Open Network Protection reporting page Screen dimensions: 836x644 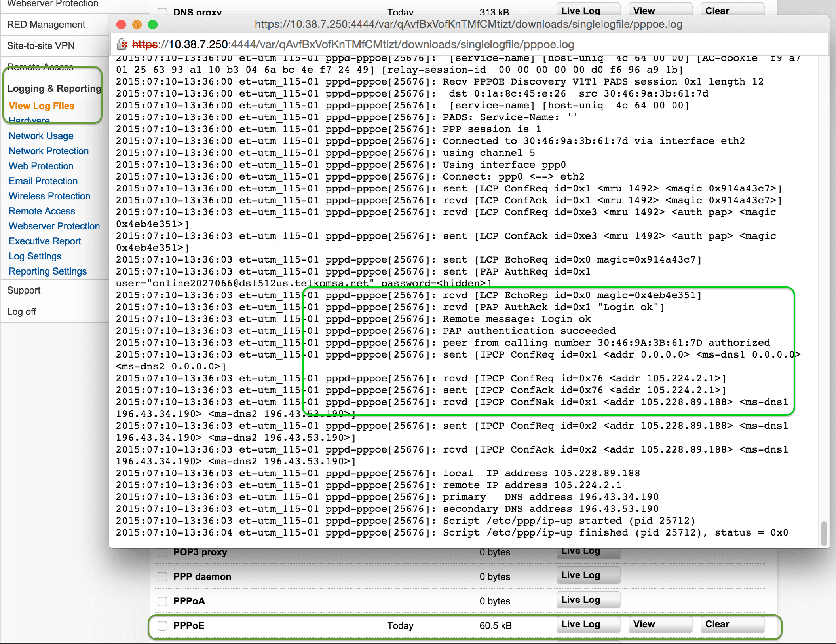(x=49, y=151)
